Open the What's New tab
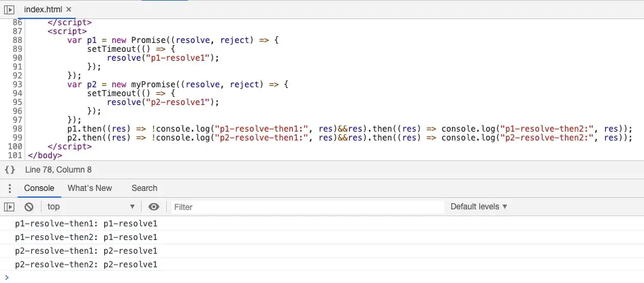 pos(90,188)
